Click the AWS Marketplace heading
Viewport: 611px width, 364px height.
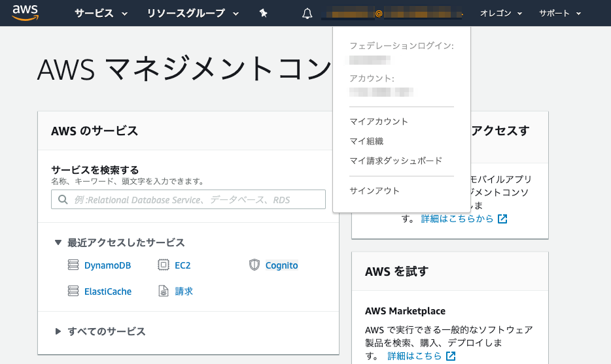(405, 311)
